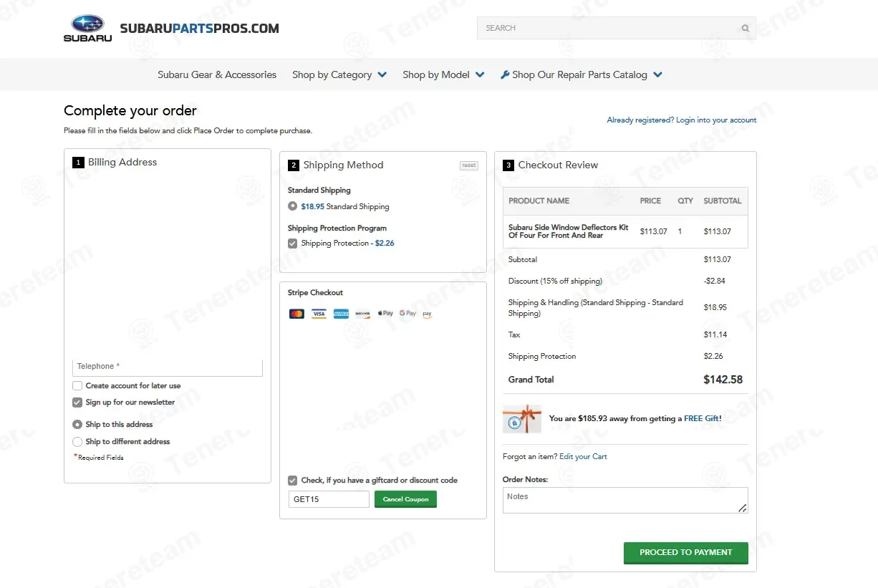Click the American Express icon
The width and height of the screenshot is (878, 588).
341,314
